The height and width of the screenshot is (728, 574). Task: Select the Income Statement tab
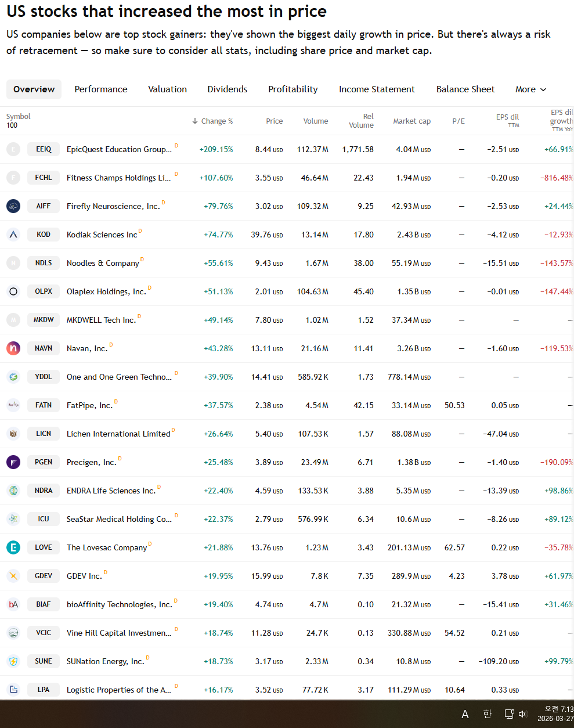coord(377,89)
